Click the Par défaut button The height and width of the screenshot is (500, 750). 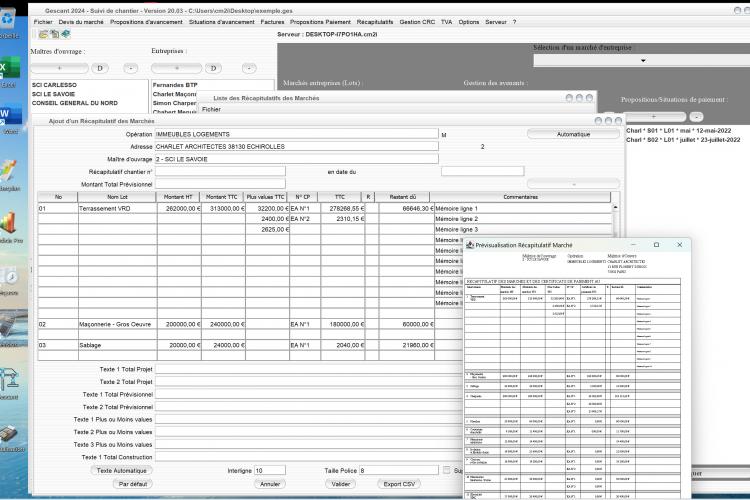[132, 484]
